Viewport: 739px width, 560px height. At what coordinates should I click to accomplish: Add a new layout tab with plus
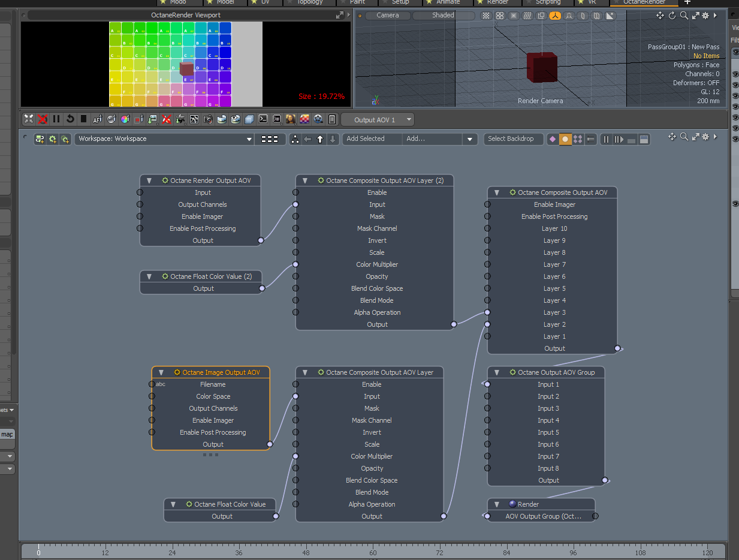[x=687, y=2]
